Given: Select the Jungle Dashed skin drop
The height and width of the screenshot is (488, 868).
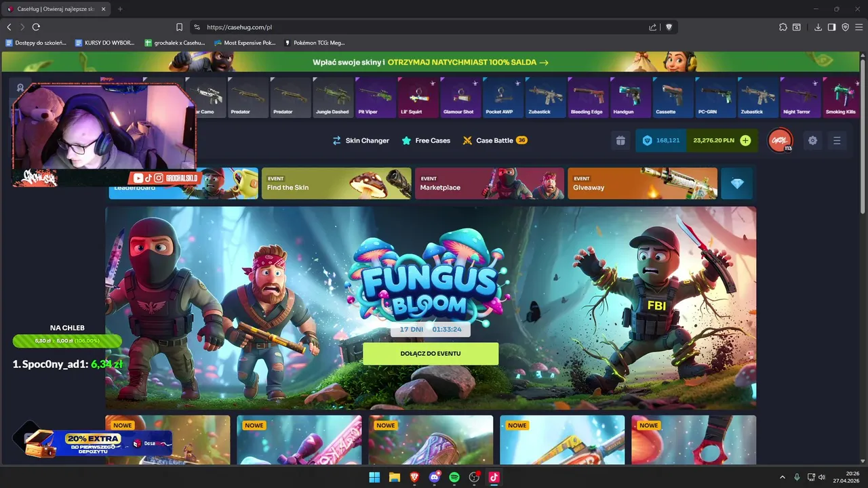Looking at the screenshot, I should tap(333, 97).
